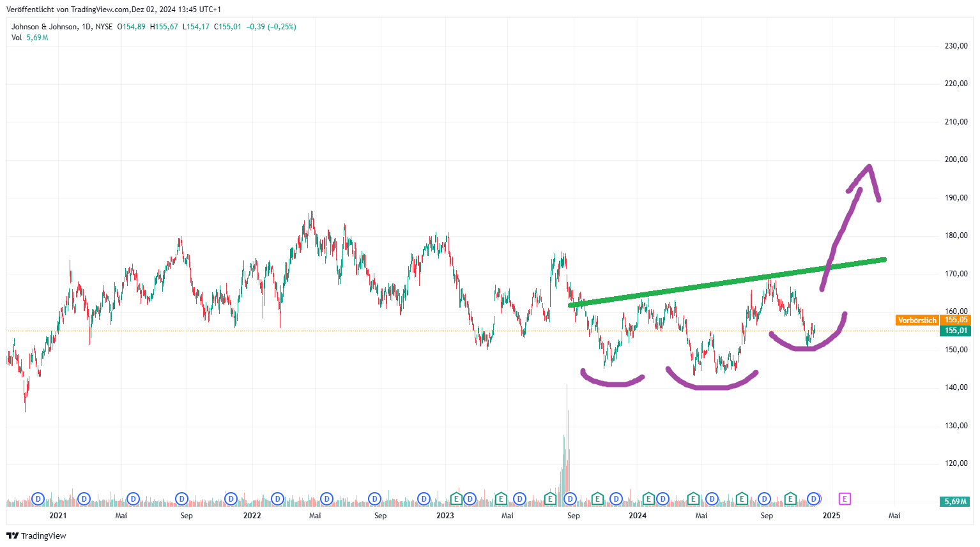Click the last blue dividend D marker
Image resolution: width=980 pixels, height=547 pixels.
(813, 498)
